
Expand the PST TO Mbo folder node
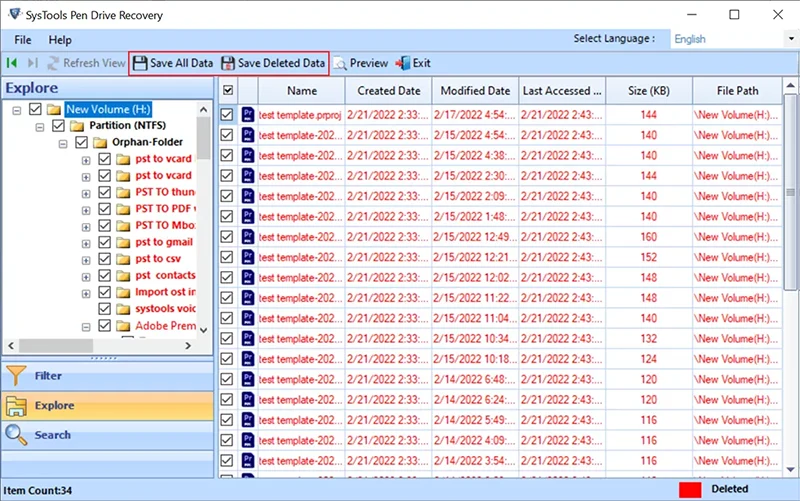tap(86, 227)
